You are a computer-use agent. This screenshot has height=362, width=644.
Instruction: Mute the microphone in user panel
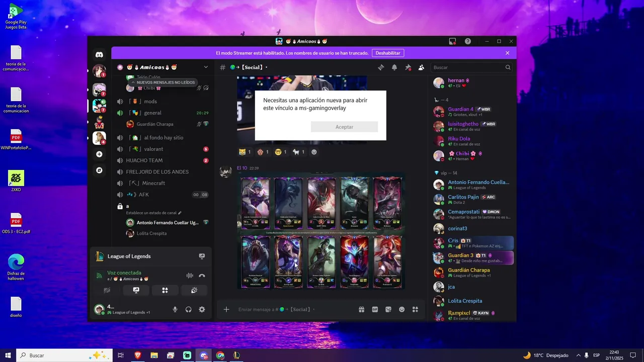175,310
